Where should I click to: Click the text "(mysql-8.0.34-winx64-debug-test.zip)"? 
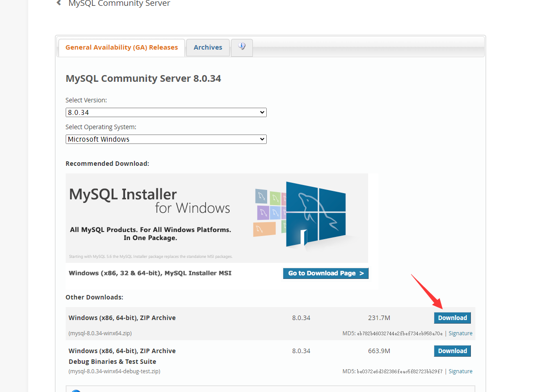click(114, 371)
